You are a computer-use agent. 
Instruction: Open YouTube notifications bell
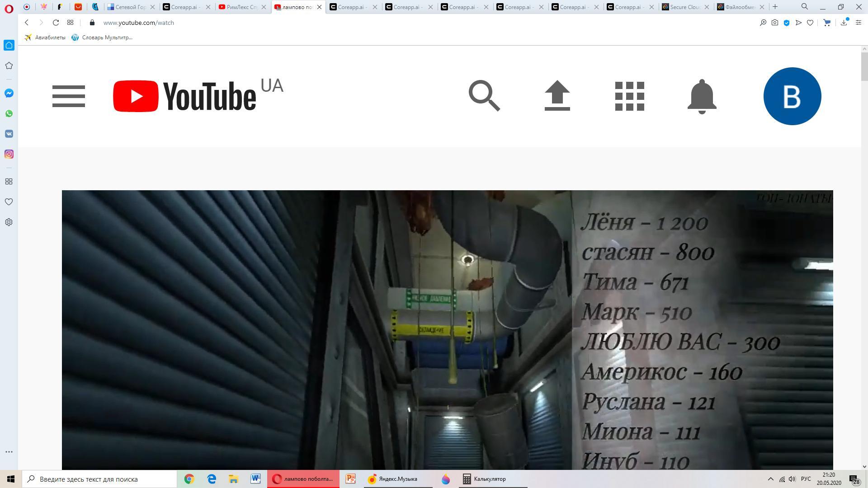702,96
